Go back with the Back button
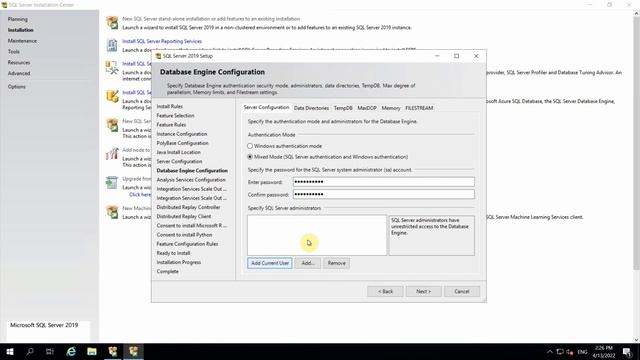 [385, 291]
